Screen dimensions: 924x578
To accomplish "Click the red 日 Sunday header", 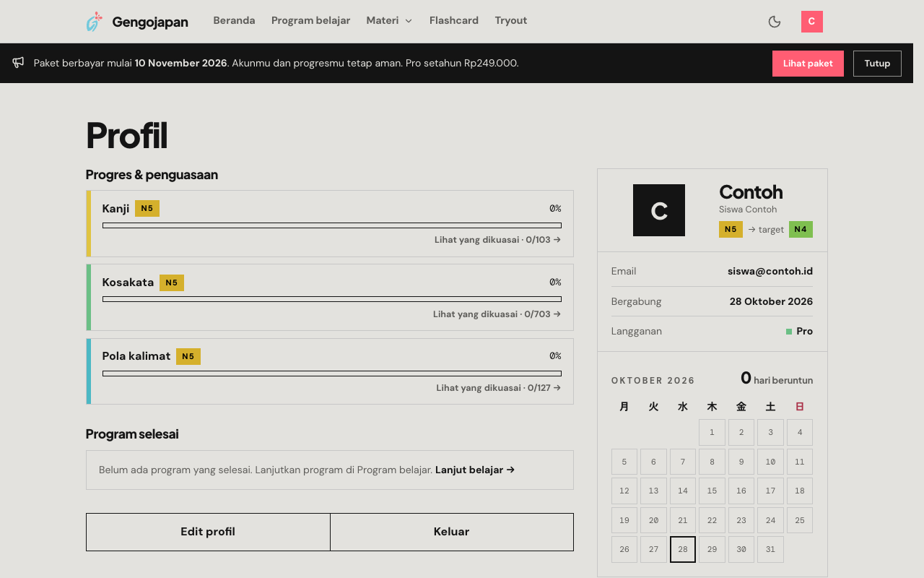I will point(800,407).
